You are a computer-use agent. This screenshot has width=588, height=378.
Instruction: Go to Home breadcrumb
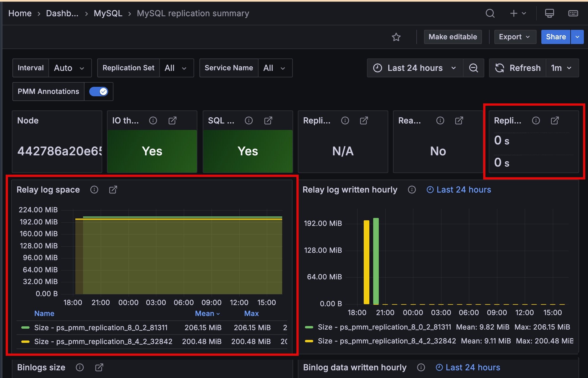20,13
